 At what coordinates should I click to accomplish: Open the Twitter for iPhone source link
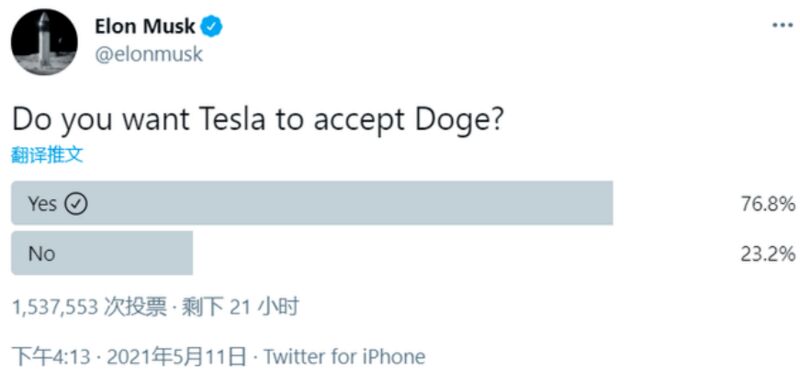pyautogui.click(x=344, y=357)
